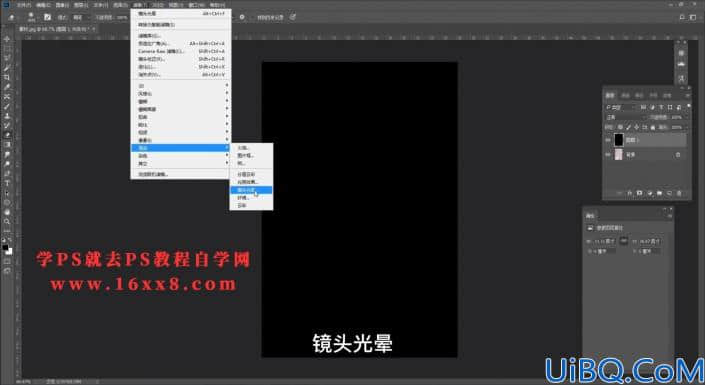Select the Eyedropper tool
The image size is (705, 385).
(x=7, y=87)
